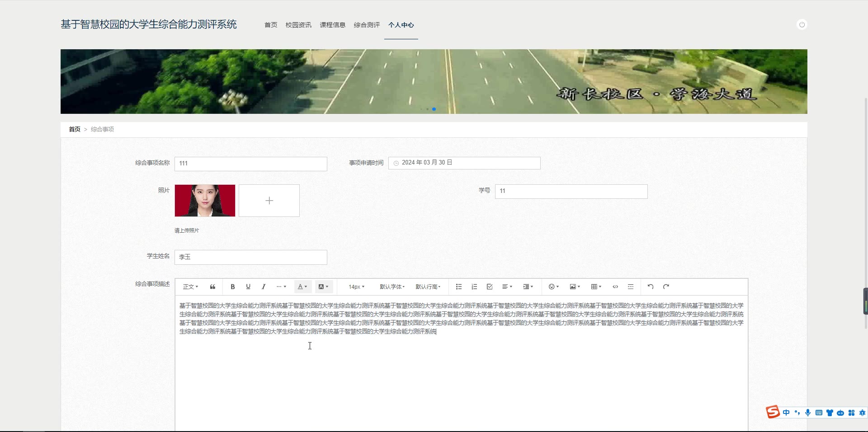The image size is (868, 432).
Task: Open the text color picker
Action: pos(302,286)
